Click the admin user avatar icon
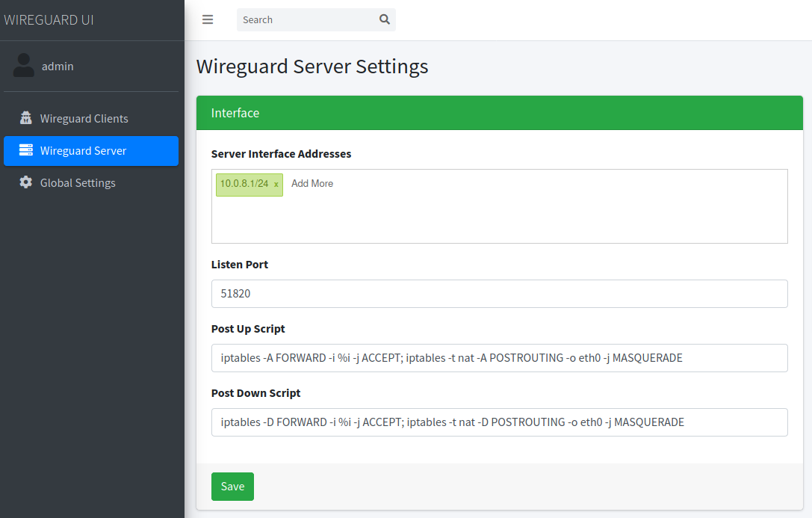The image size is (812, 518). click(x=24, y=66)
